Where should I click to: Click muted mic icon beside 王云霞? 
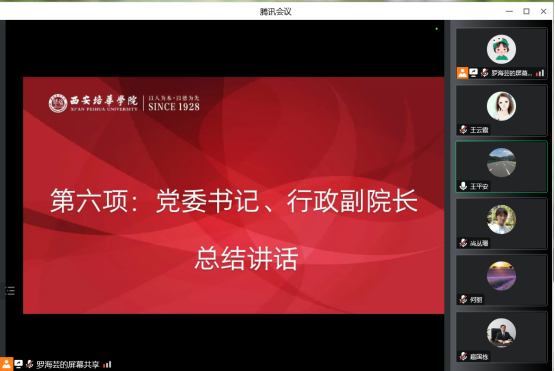(x=463, y=130)
